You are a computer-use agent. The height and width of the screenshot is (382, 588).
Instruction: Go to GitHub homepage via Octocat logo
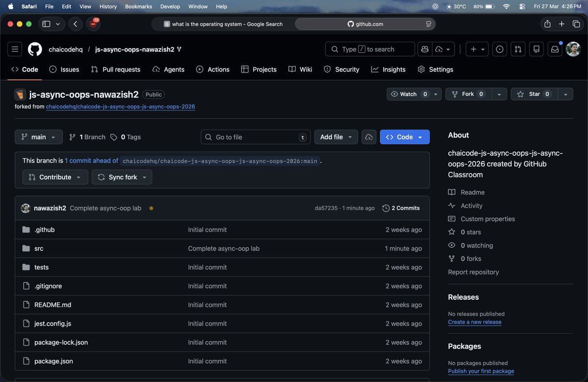(35, 49)
